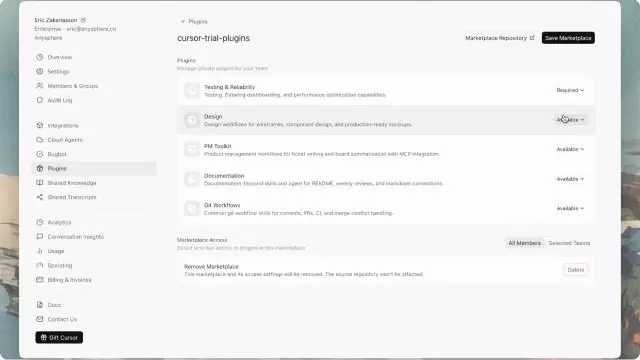Select the Conversation Insights chat icon
The image size is (640, 360).
pyautogui.click(x=40, y=236)
